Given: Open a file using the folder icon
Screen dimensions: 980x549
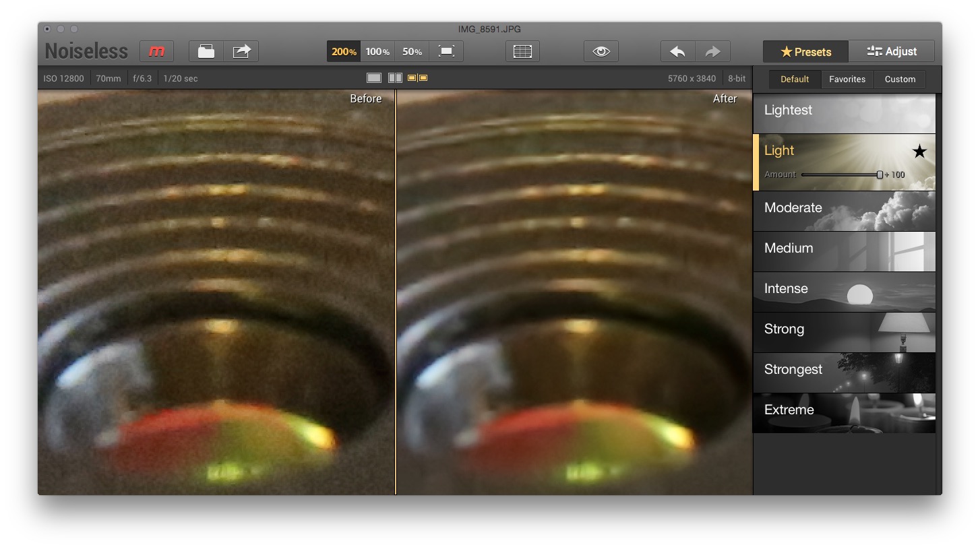Looking at the screenshot, I should tap(206, 51).
